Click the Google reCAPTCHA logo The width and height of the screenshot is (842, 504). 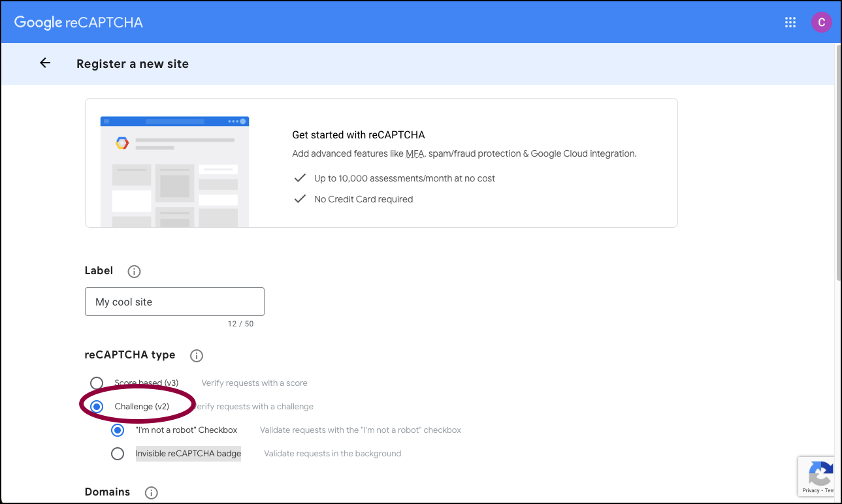pyautogui.click(x=78, y=23)
